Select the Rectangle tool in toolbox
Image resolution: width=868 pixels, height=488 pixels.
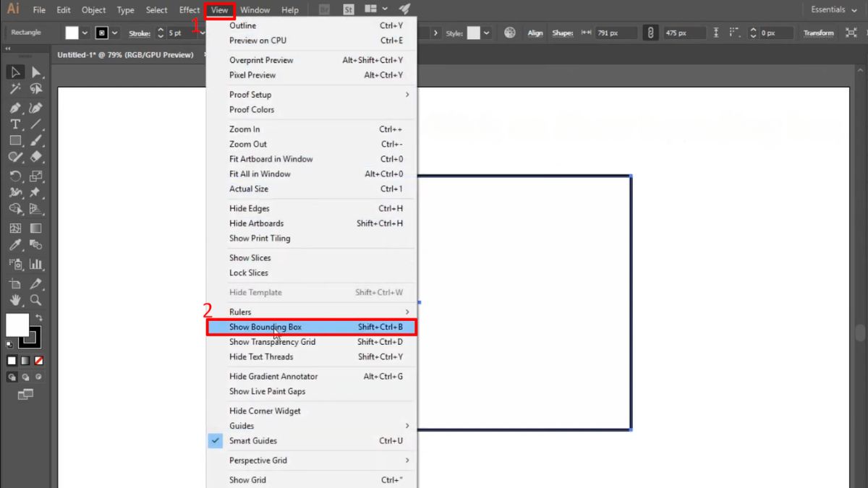pos(15,141)
